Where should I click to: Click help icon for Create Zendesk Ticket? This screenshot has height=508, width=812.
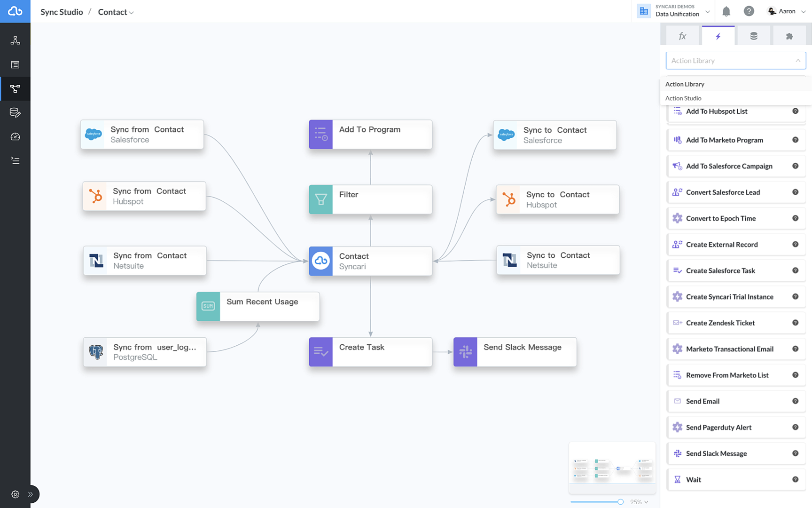pos(795,323)
